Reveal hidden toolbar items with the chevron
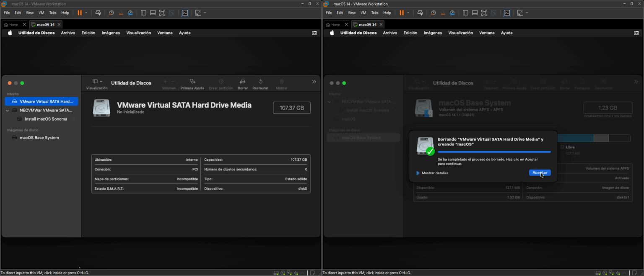Image resolution: width=644 pixels, height=276 pixels. (314, 83)
